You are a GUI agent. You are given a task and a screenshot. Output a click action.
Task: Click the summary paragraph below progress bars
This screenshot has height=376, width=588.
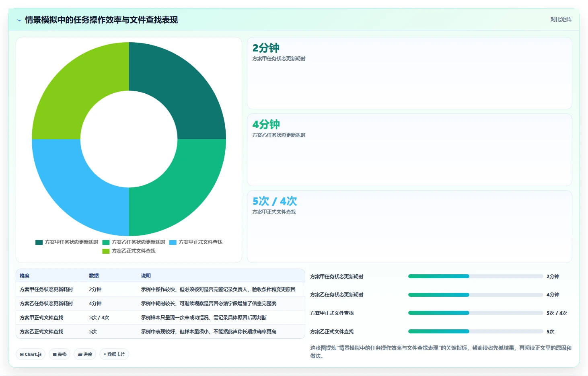[441, 352]
